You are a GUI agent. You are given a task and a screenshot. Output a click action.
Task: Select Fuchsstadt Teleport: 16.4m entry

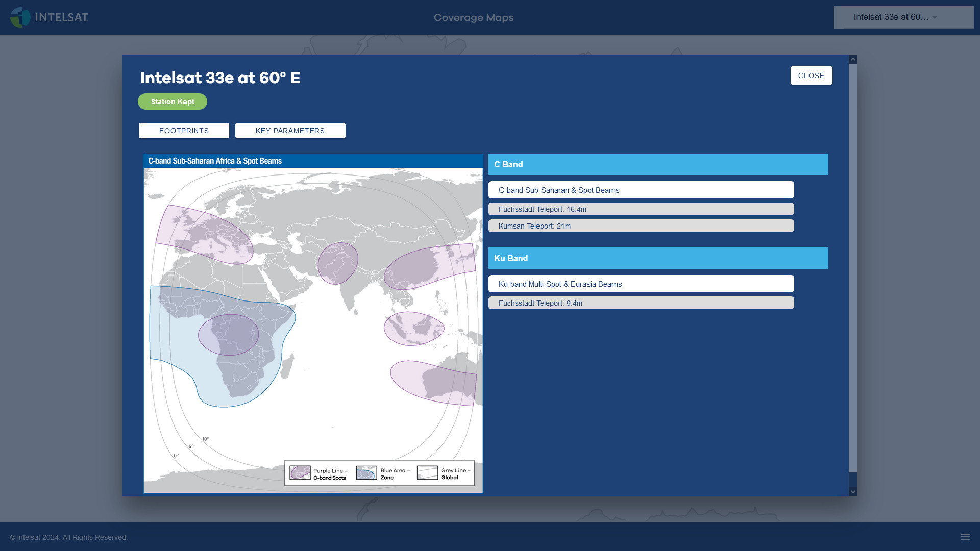click(641, 209)
